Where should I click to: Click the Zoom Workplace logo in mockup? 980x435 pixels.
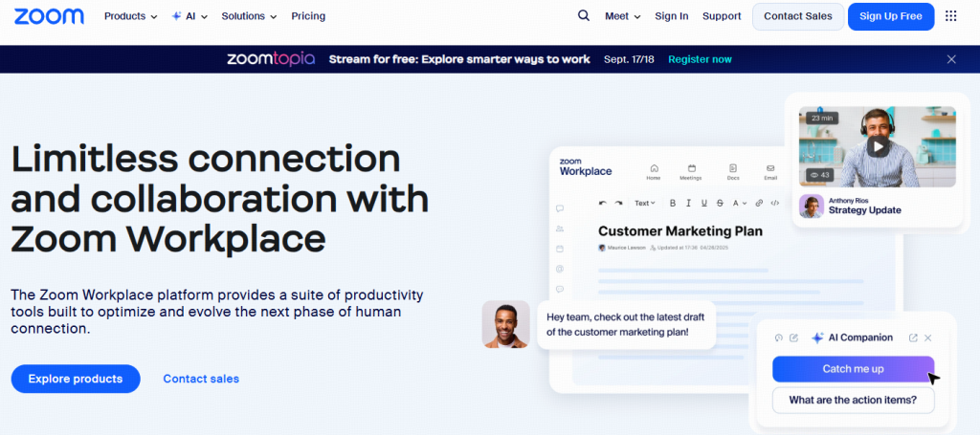(x=586, y=167)
